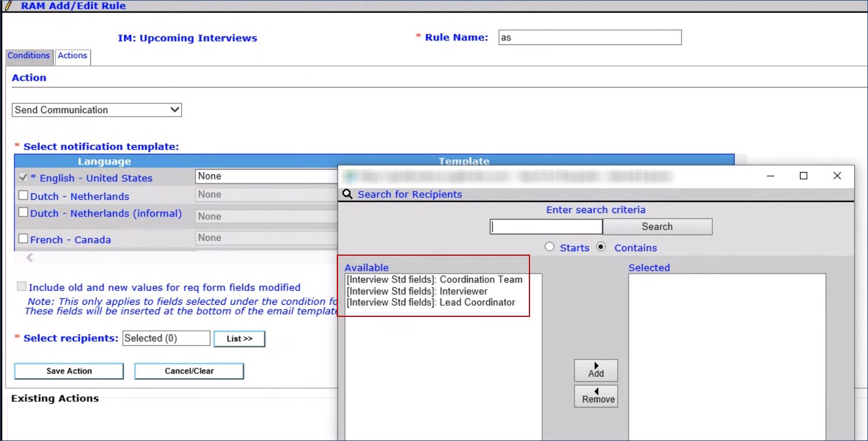Image resolution: width=868 pixels, height=441 pixels.
Task: Click the scroll-left arrow below the language table
Action: pos(30,257)
